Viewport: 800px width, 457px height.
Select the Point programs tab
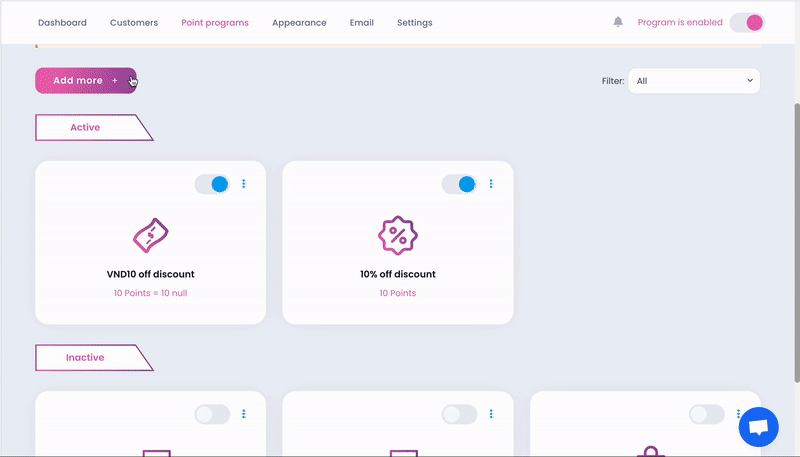[215, 22]
